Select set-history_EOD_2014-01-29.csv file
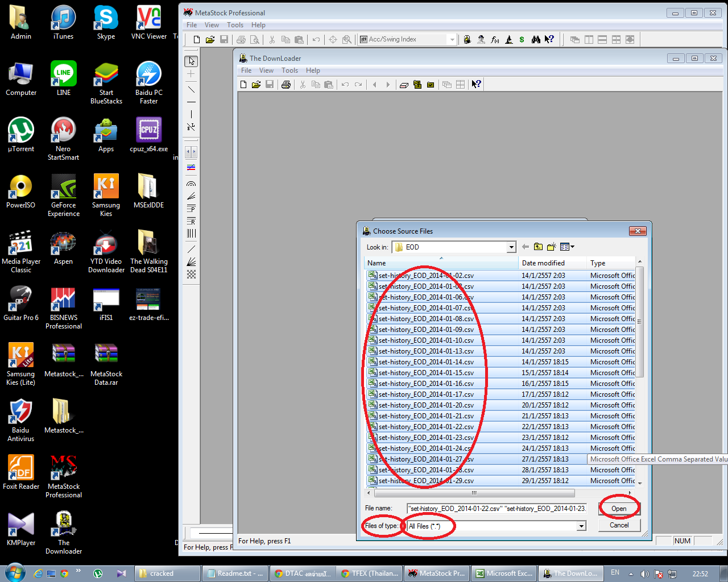The width and height of the screenshot is (728, 582). tap(426, 481)
